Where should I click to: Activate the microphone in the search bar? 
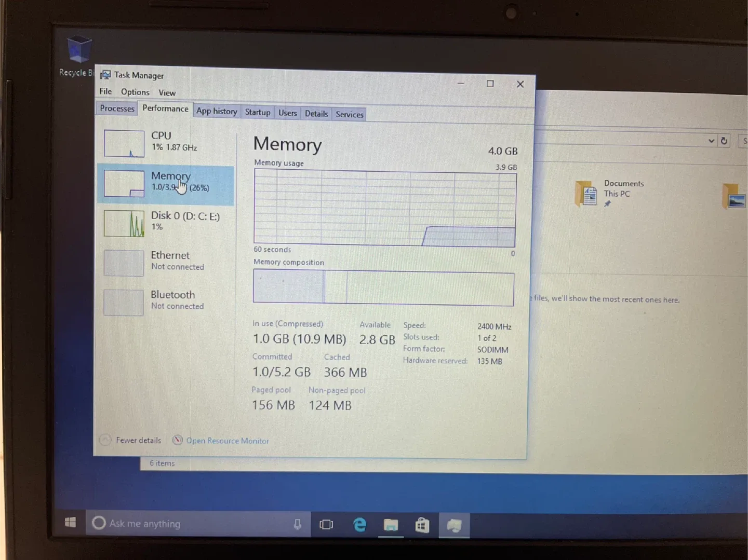coord(297,523)
